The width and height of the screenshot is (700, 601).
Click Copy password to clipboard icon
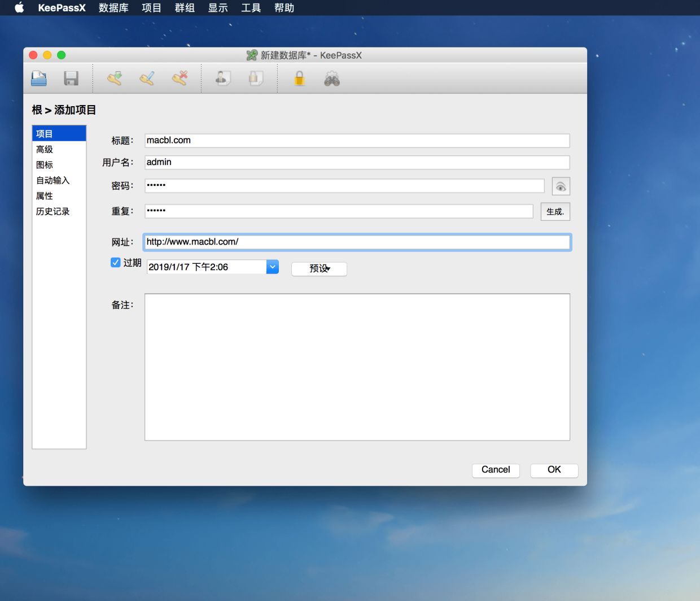256,78
